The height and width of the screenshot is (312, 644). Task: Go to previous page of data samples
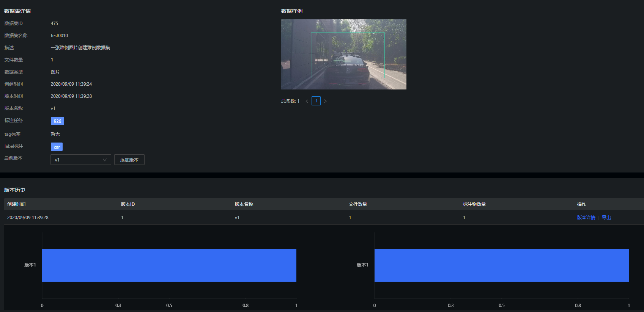(x=307, y=101)
